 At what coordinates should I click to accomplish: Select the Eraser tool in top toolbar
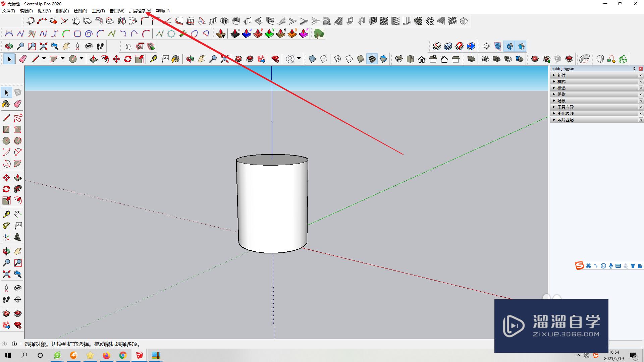point(23,59)
